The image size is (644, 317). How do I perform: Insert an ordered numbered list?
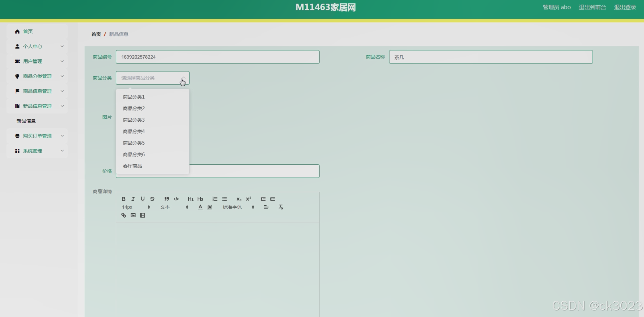215,199
